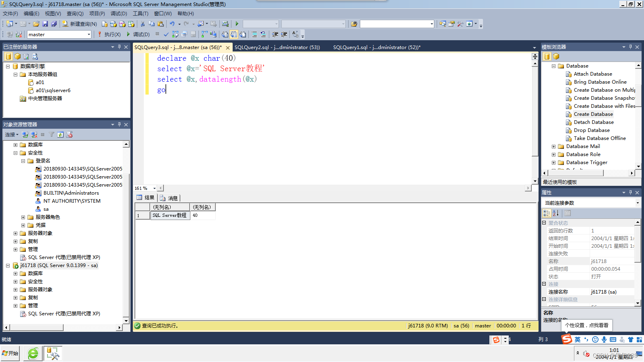The height and width of the screenshot is (362, 644).
Task: Collapse the 安全性 tree node
Action: point(15,152)
